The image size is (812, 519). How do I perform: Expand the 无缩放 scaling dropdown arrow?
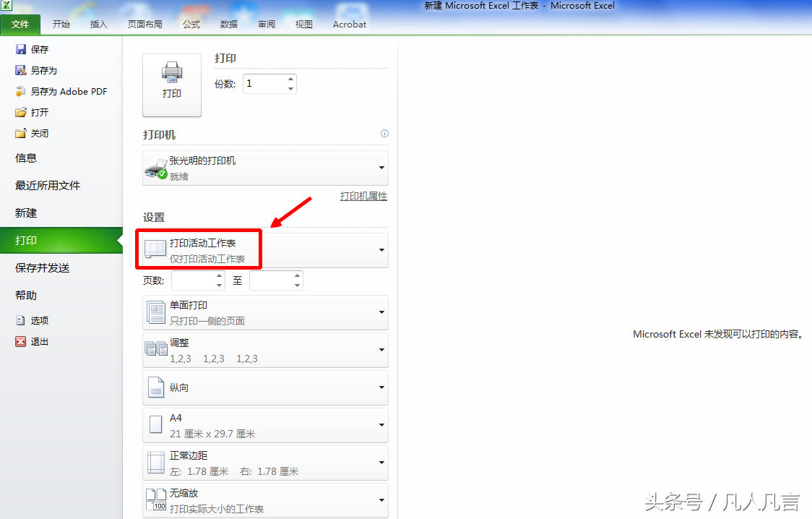point(381,499)
